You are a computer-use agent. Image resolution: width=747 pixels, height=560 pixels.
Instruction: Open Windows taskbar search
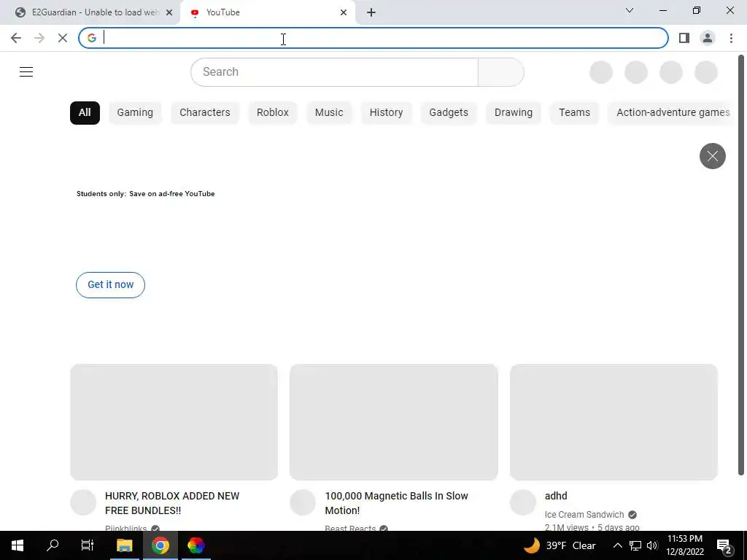point(53,545)
